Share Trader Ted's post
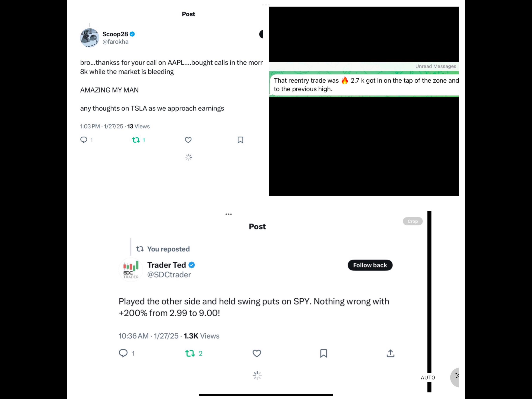The height and width of the screenshot is (399, 532). 390,353
